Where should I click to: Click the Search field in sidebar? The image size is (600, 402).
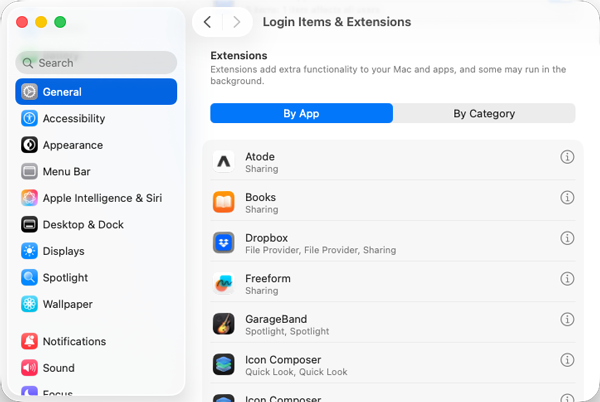(96, 62)
